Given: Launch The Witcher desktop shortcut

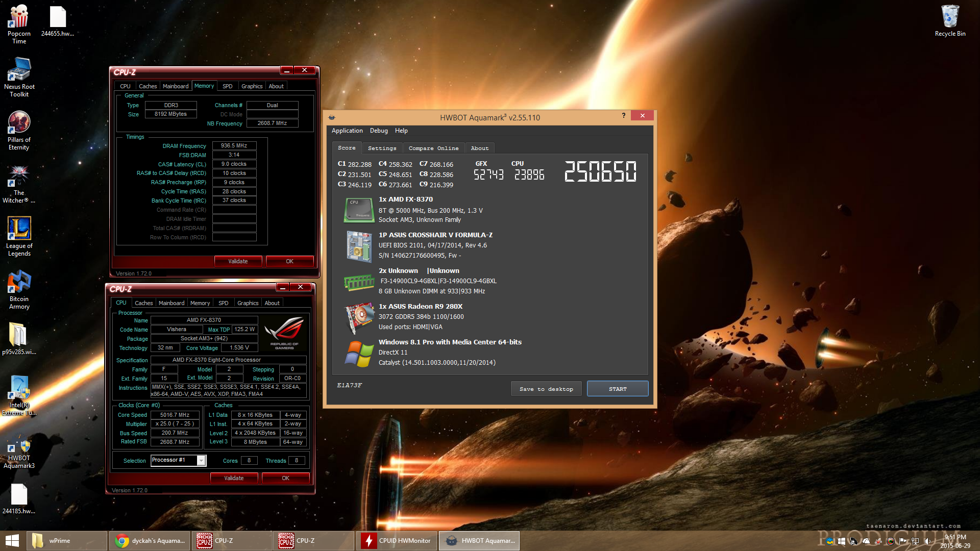Looking at the screenshot, I should [x=19, y=184].
